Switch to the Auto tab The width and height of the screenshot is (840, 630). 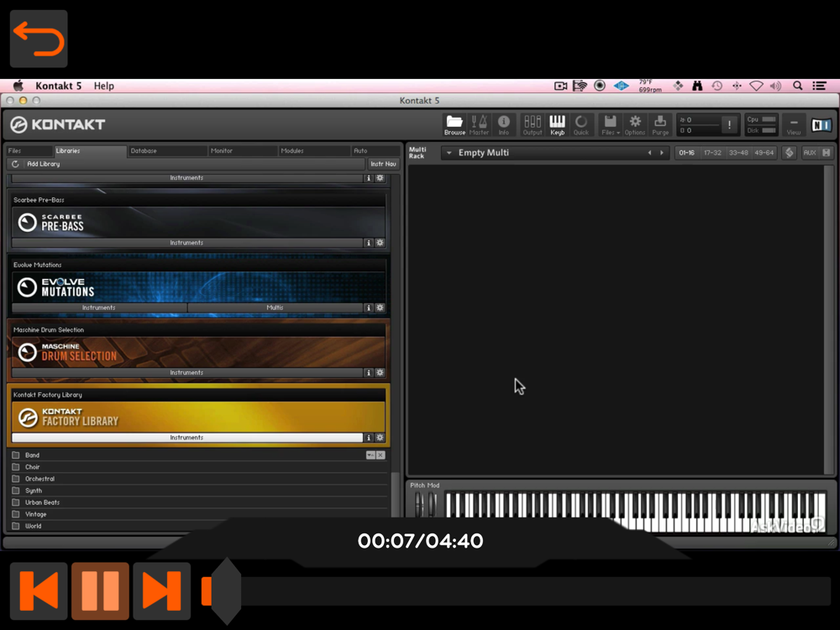coord(375,150)
